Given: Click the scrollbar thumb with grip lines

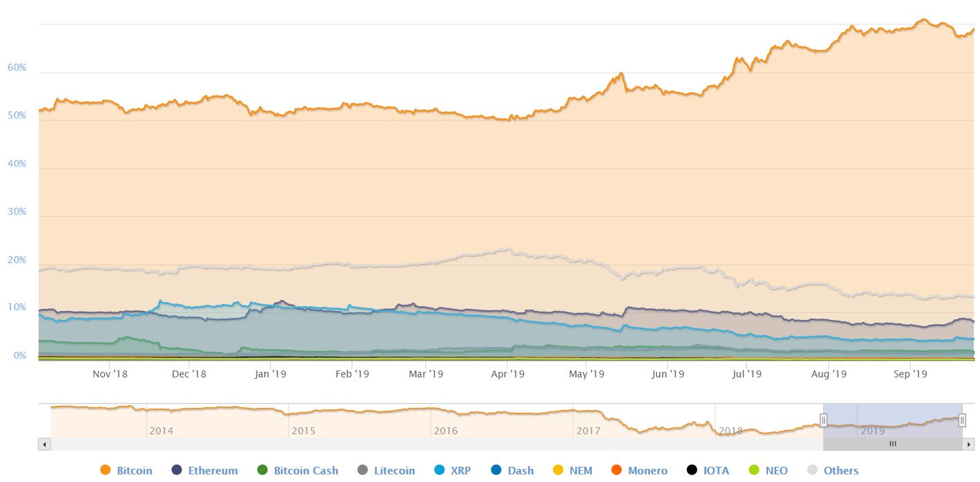Looking at the screenshot, I should click(x=893, y=444).
